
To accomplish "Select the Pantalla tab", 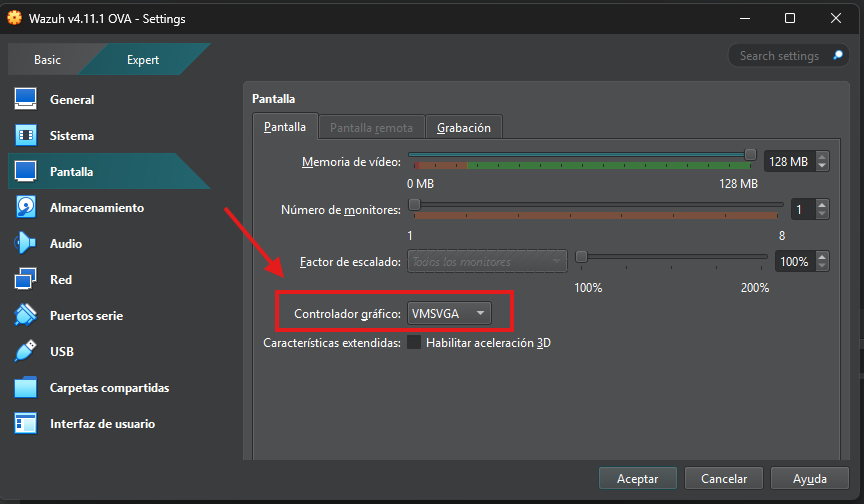I will tap(285, 128).
